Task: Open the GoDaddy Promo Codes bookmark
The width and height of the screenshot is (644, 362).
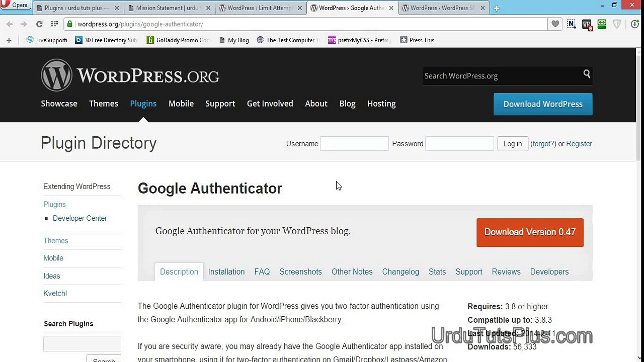Action: (x=178, y=40)
